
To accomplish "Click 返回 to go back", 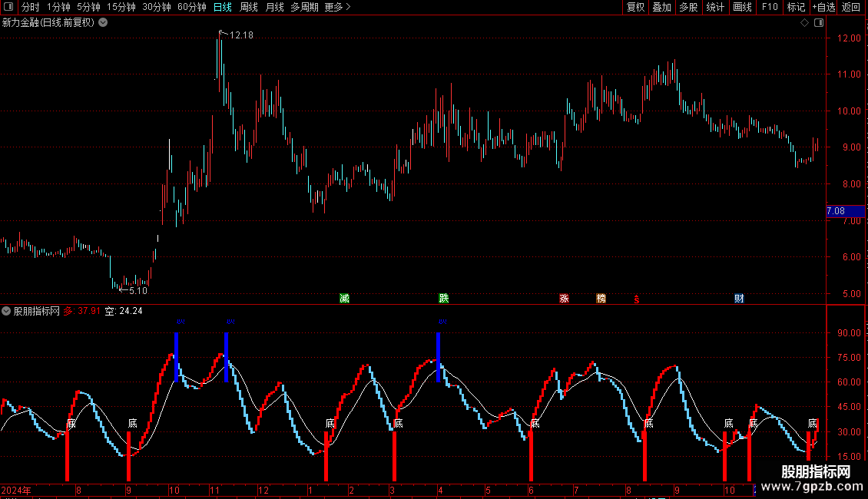I will click(851, 7).
